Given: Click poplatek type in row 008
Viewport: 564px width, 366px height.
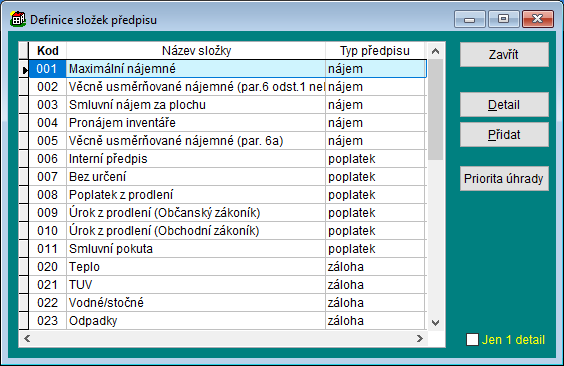Looking at the screenshot, I should 375,195.
